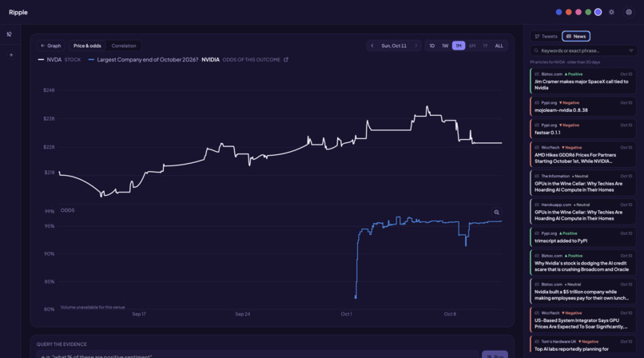The height and width of the screenshot is (358, 644).
Task: Toggle light mode with the sun icon
Action: (x=611, y=12)
